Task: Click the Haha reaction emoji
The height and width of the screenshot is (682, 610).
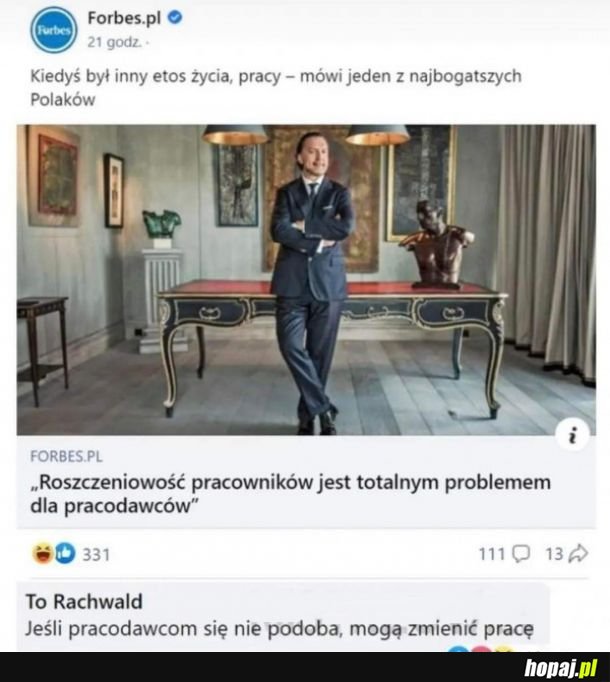Action: 41,553
